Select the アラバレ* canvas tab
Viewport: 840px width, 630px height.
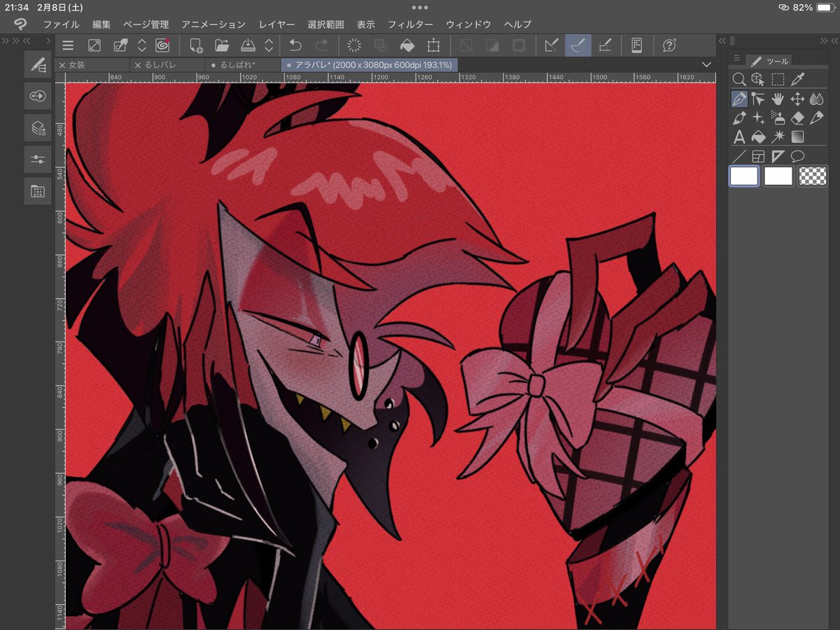tap(369, 64)
